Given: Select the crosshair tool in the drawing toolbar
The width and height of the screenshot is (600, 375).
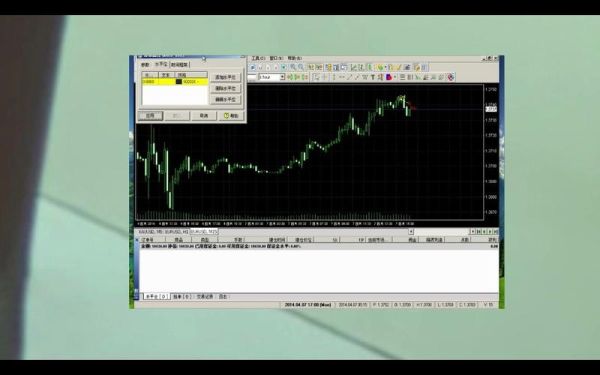Looking at the screenshot, I should pyautogui.click(x=325, y=77).
